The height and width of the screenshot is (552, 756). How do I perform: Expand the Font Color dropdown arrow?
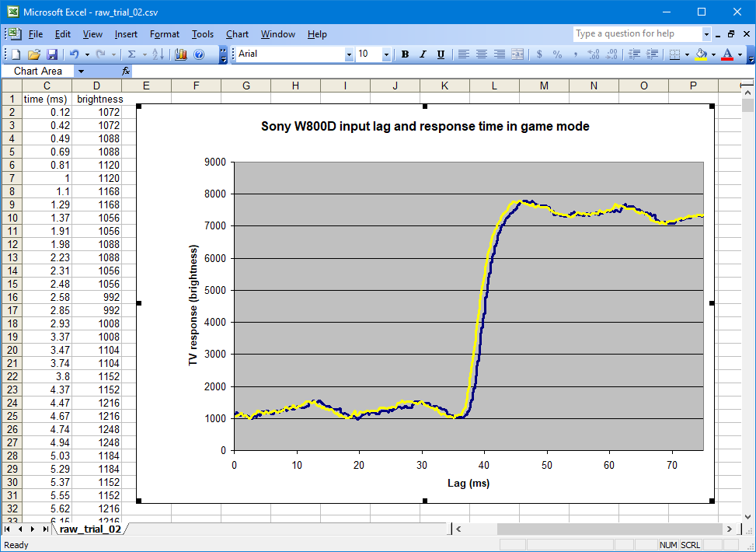tap(740, 54)
